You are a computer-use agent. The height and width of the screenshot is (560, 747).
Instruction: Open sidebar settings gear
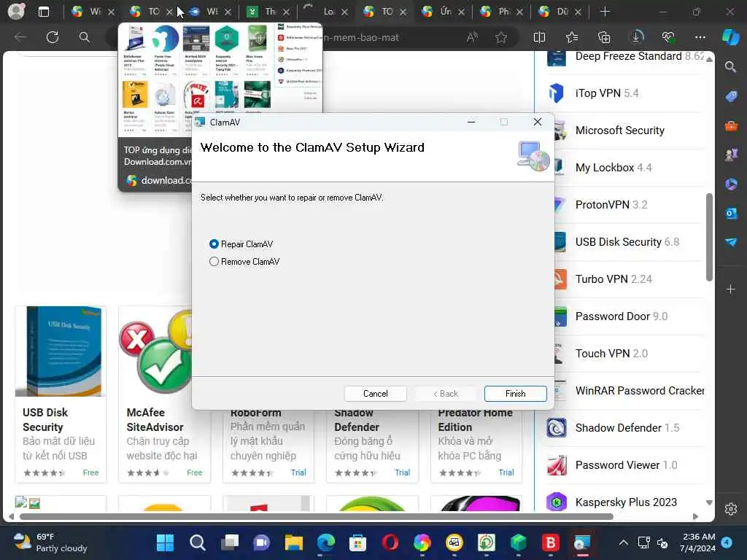point(731,508)
